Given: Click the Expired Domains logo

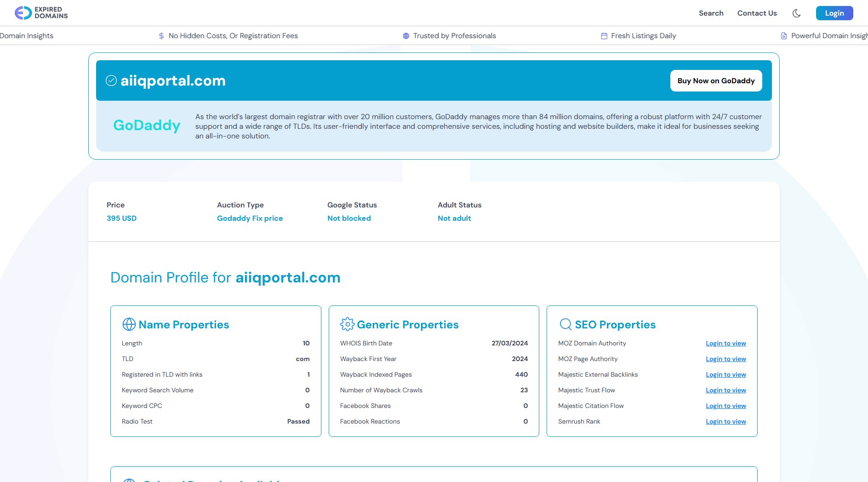Looking at the screenshot, I should 41,13.
